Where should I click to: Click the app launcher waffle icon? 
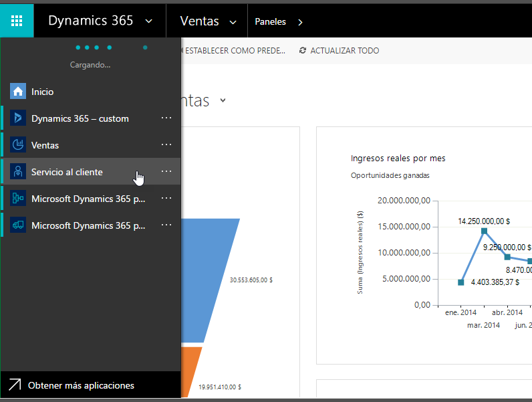coord(17,21)
